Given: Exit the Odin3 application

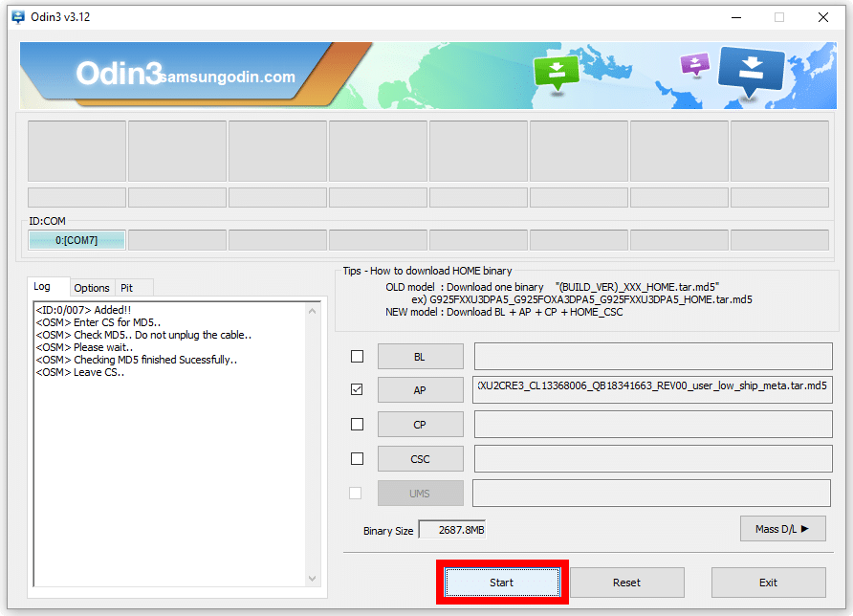Looking at the screenshot, I should pos(768,583).
